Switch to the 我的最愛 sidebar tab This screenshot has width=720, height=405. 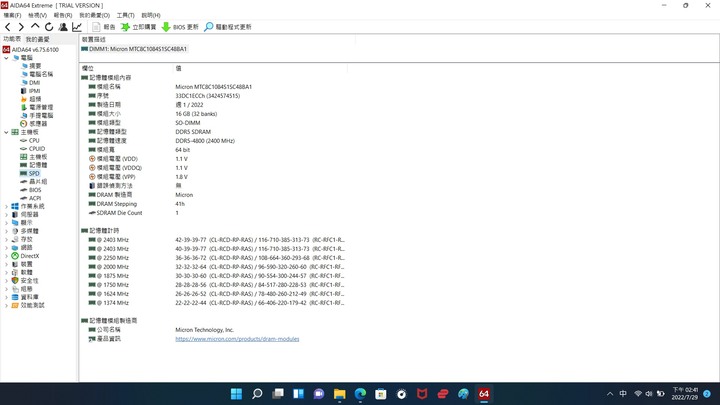[x=37, y=39]
